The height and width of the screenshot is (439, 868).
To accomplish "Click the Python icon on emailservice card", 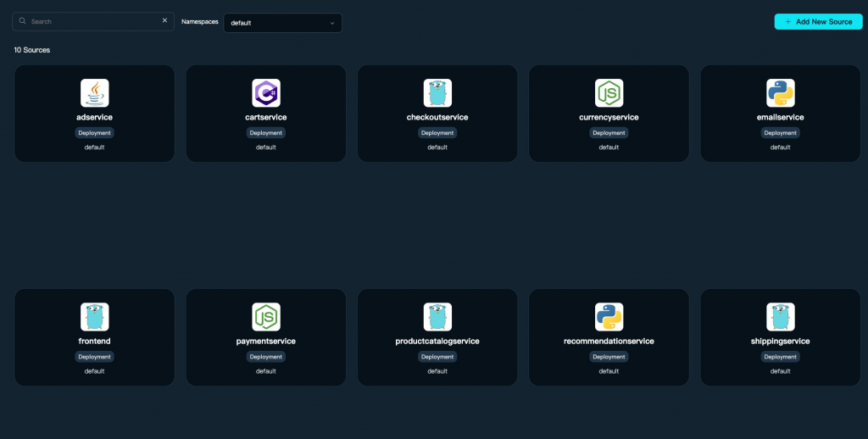I will [781, 93].
